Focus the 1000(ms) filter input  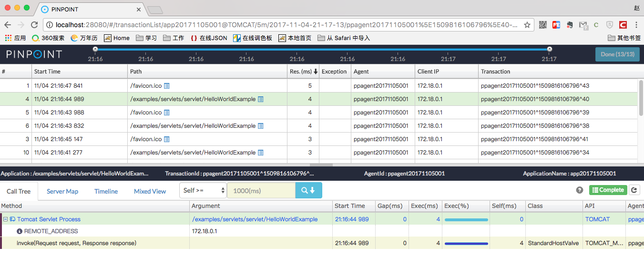click(x=261, y=190)
